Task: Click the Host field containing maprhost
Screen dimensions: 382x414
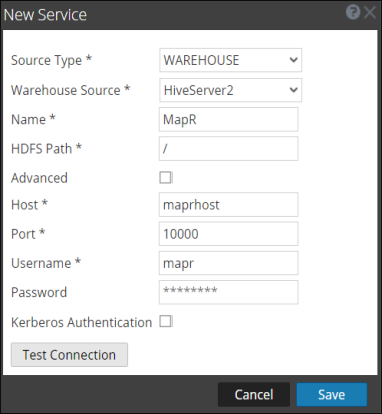Action: click(228, 204)
